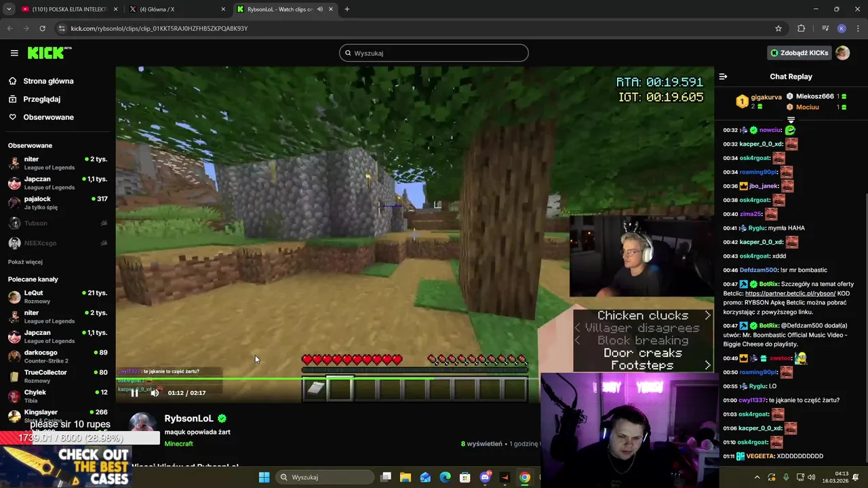Pause the clip video
Image resolution: width=868 pixels, height=488 pixels.
pos(134,392)
